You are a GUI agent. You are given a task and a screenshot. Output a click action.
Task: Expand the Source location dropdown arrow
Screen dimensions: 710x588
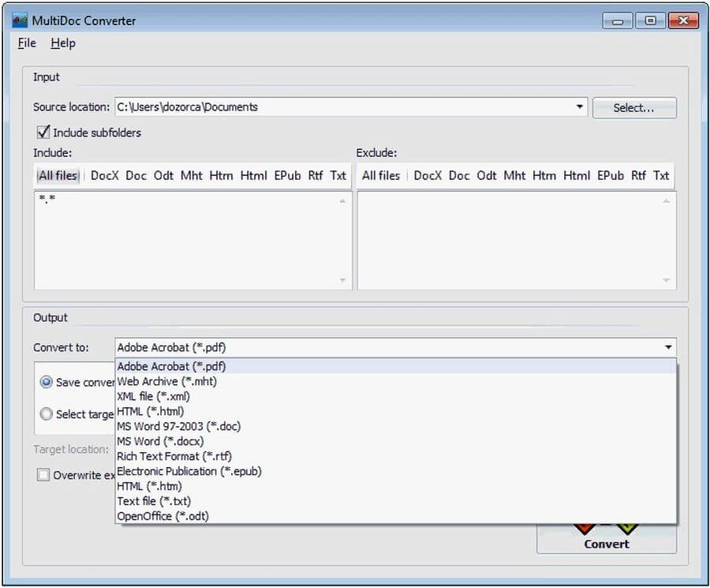(x=579, y=107)
